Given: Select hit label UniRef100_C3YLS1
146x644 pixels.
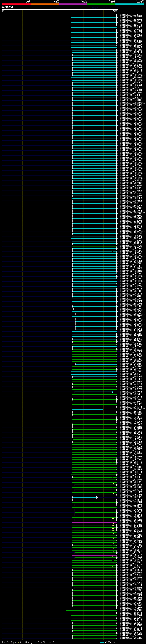Looking at the screenshot, I should click(131, 233).
